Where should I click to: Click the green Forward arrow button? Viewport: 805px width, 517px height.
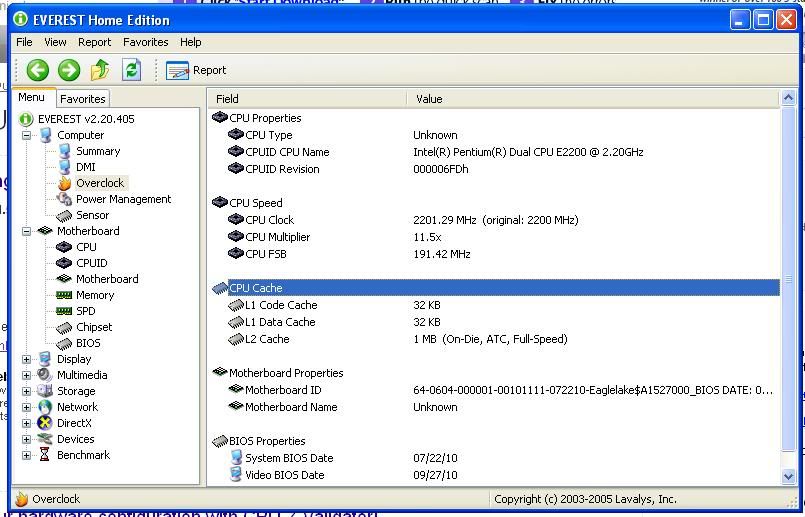pos(69,70)
